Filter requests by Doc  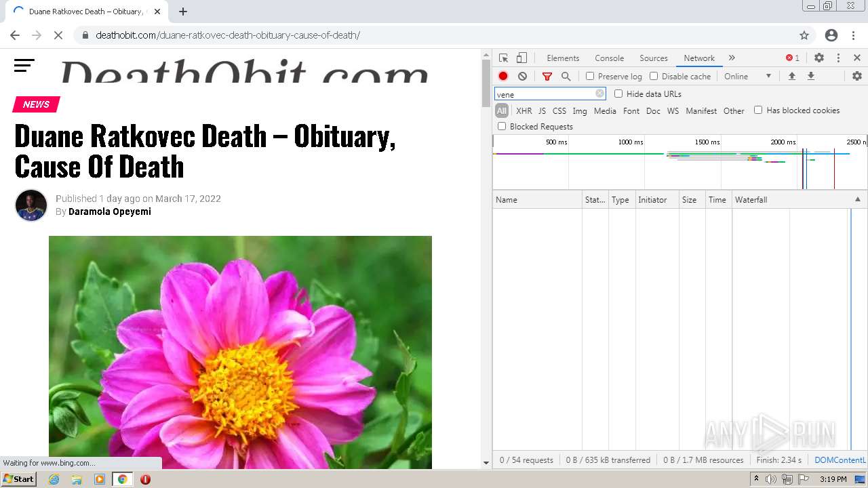(653, 111)
